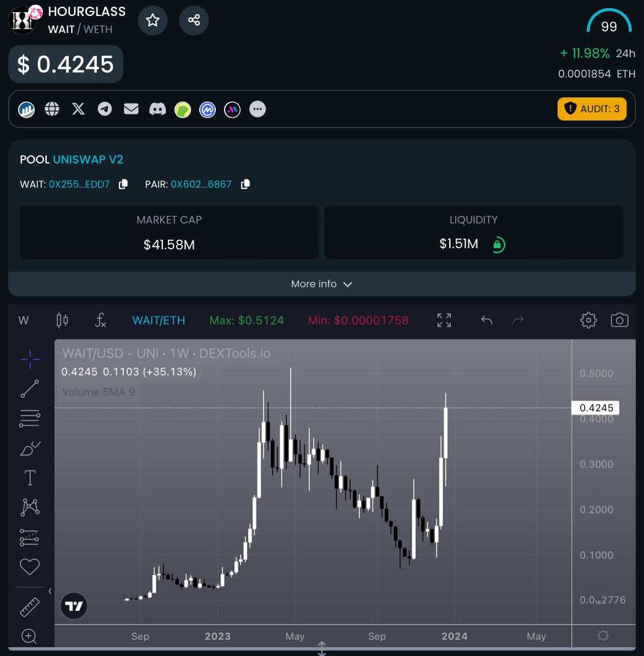Open the Discord server link
Image resolution: width=644 pixels, height=656 pixels.
[157, 109]
